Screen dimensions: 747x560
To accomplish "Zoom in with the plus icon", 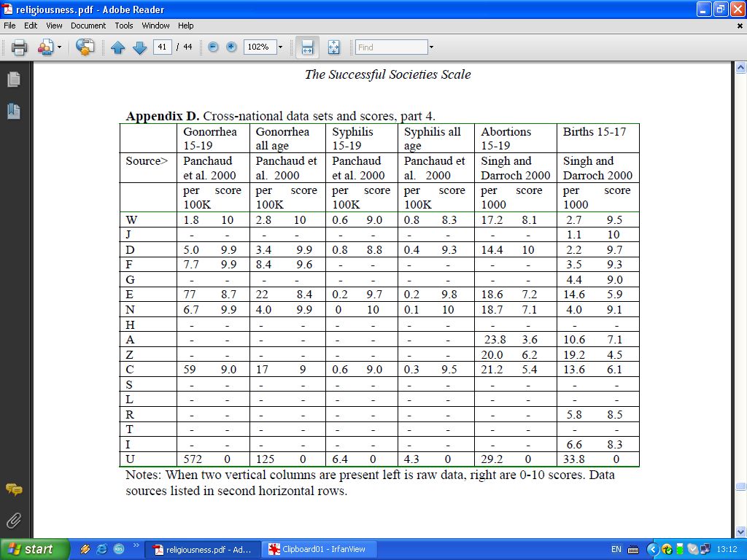I will tap(232, 47).
